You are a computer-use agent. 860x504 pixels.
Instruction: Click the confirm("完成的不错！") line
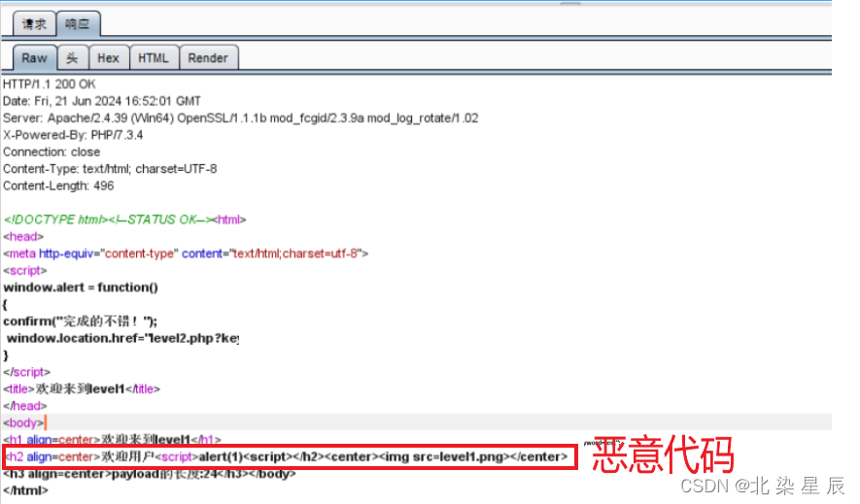coord(80,321)
